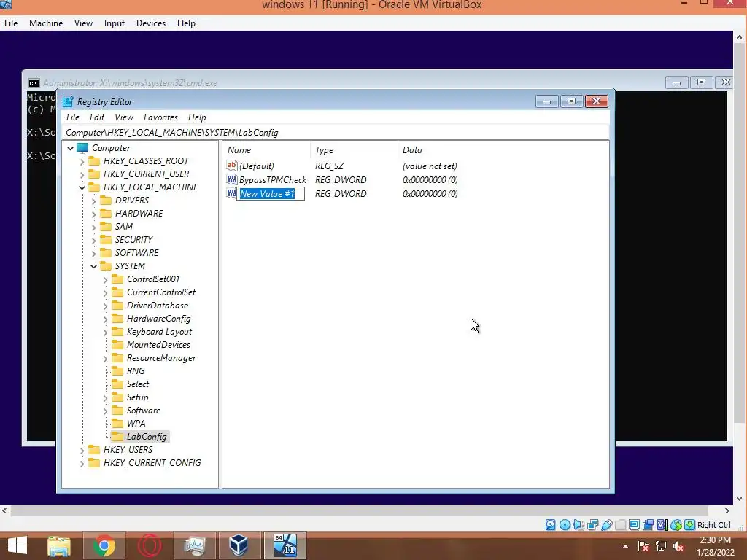This screenshot has width=747, height=560.
Task: Click the cmd.exe window title icon
Action: 34,83
